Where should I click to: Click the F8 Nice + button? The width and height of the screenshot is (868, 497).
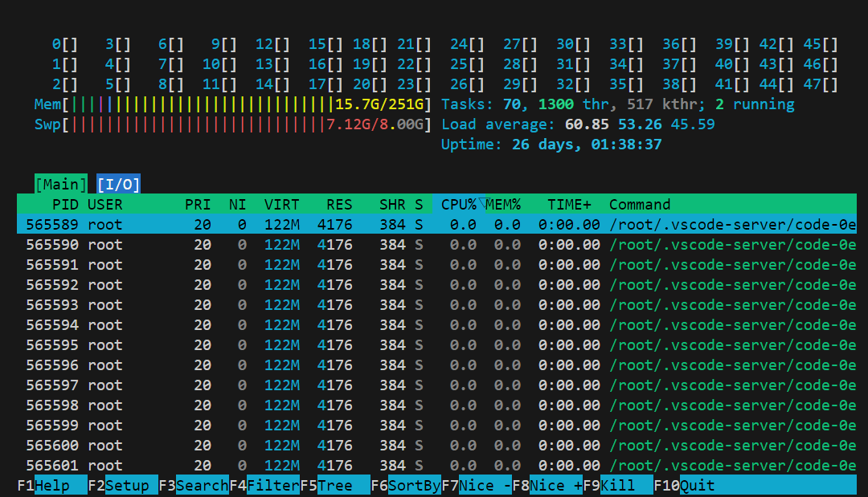coord(547,486)
